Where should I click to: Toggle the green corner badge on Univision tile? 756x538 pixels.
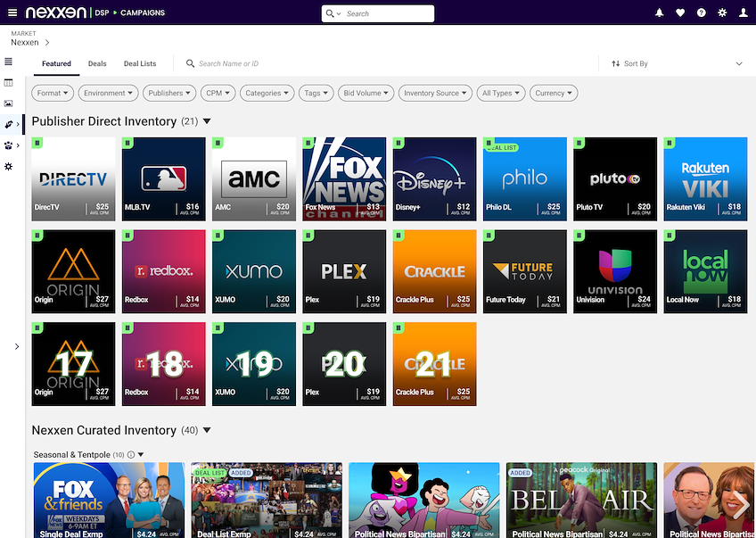[x=579, y=236]
